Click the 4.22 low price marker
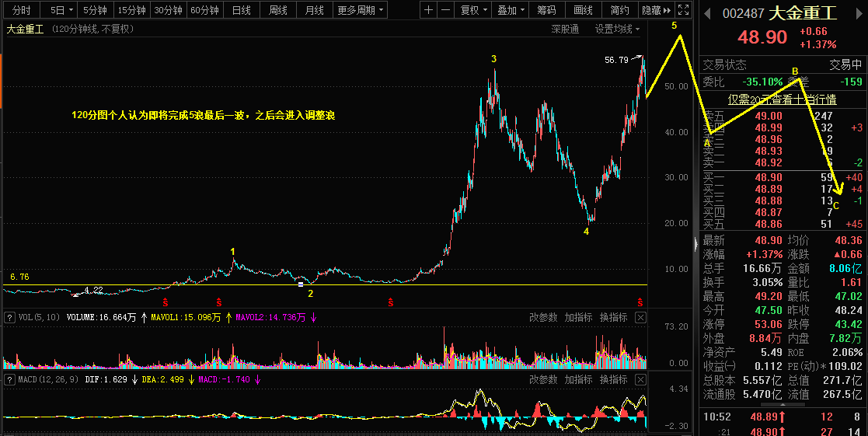Screen dimensions: 868x436 tap(93, 290)
